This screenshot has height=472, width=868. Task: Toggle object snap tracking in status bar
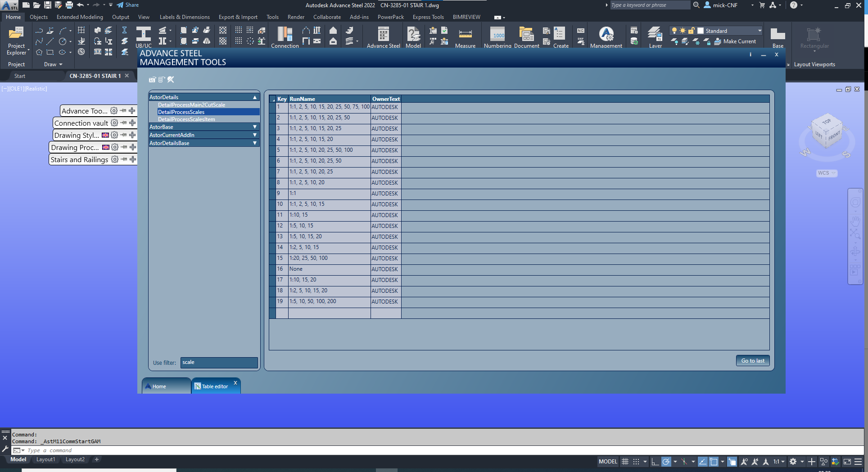(x=702, y=462)
